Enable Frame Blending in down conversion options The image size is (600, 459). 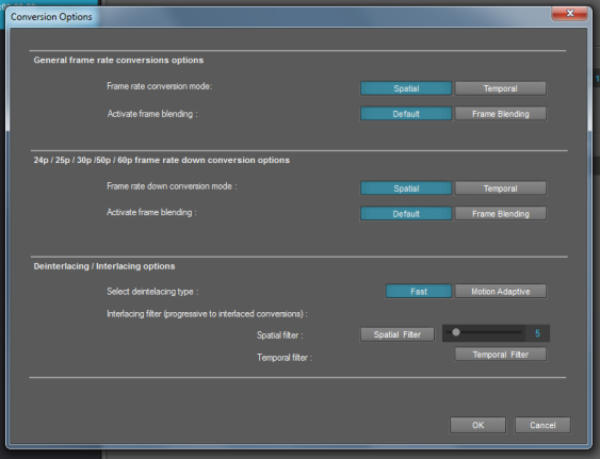[x=500, y=213]
